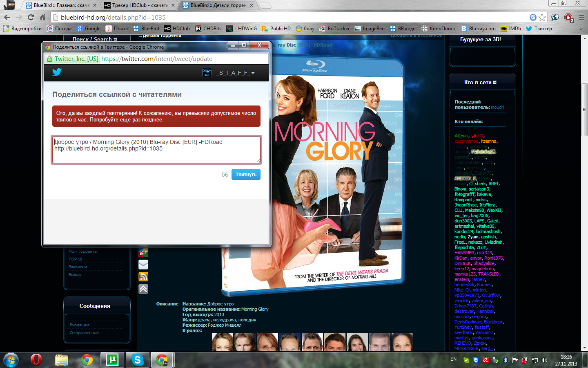This screenshot has width=588, height=368.
Task: Click the Google translate icon in address bar
Action: click(533, 17)
